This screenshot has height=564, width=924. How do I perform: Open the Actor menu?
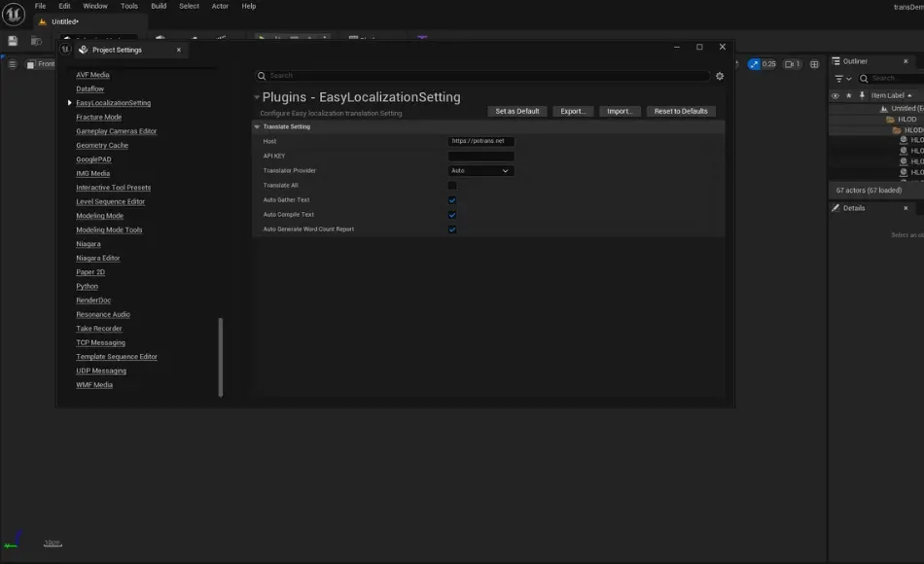220,6
